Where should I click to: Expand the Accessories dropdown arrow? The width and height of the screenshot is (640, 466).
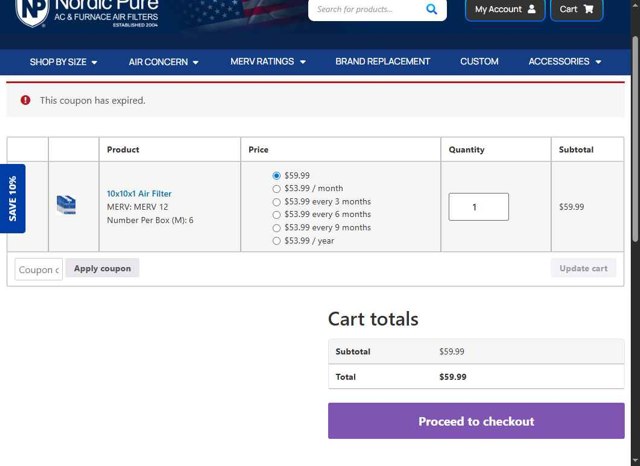point(598,62)
